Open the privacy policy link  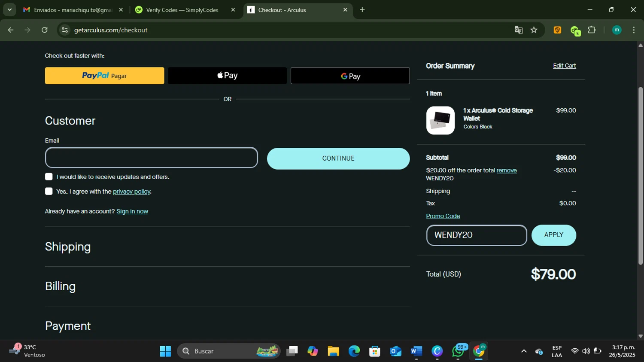[131, 192]
